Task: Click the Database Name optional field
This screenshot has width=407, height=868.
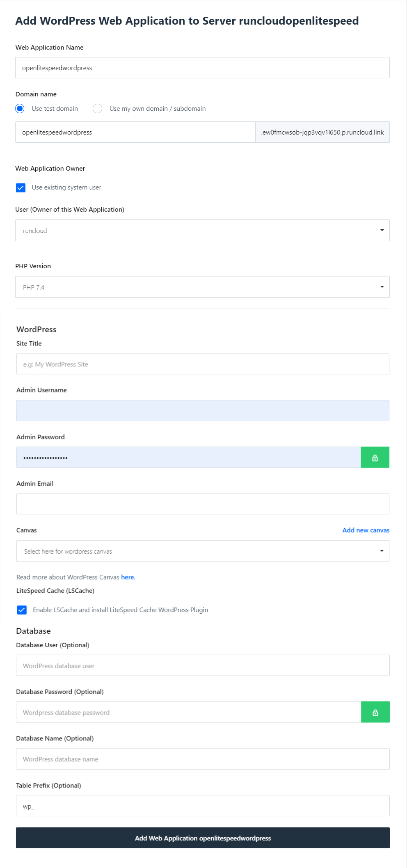Action: [203, 759]
